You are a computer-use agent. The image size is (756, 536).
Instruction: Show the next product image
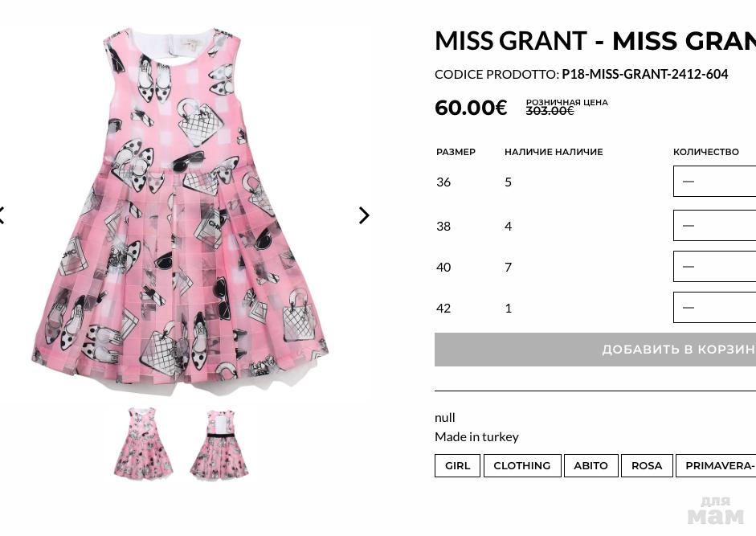pyautogui.click(x=364, y=215)
